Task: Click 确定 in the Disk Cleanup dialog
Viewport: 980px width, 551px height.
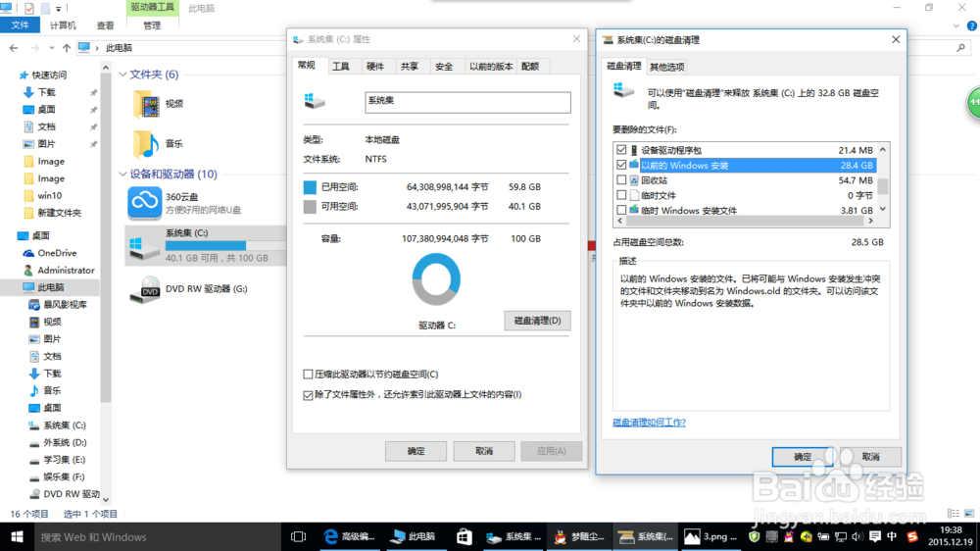Action: (803, 457)
